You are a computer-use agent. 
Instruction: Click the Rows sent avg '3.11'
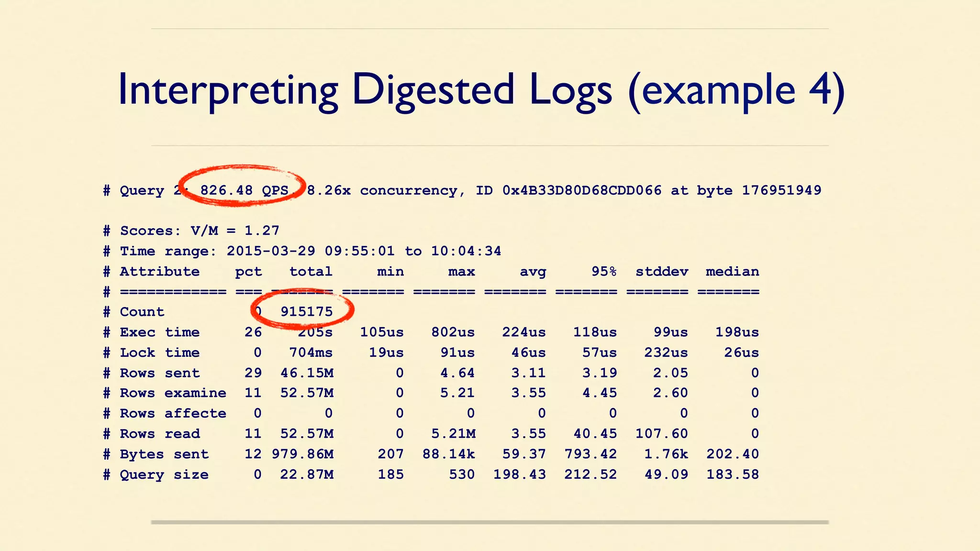tap(528, 373)
